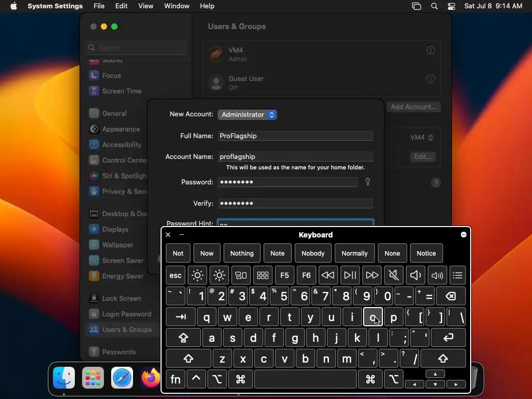Click the esc key

(176, 275)
